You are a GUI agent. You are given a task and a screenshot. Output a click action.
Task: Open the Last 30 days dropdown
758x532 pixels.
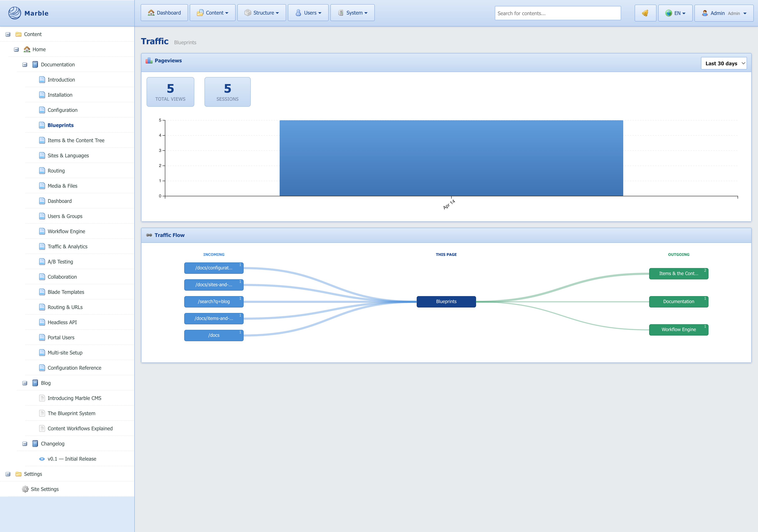[x=724, y=63]
